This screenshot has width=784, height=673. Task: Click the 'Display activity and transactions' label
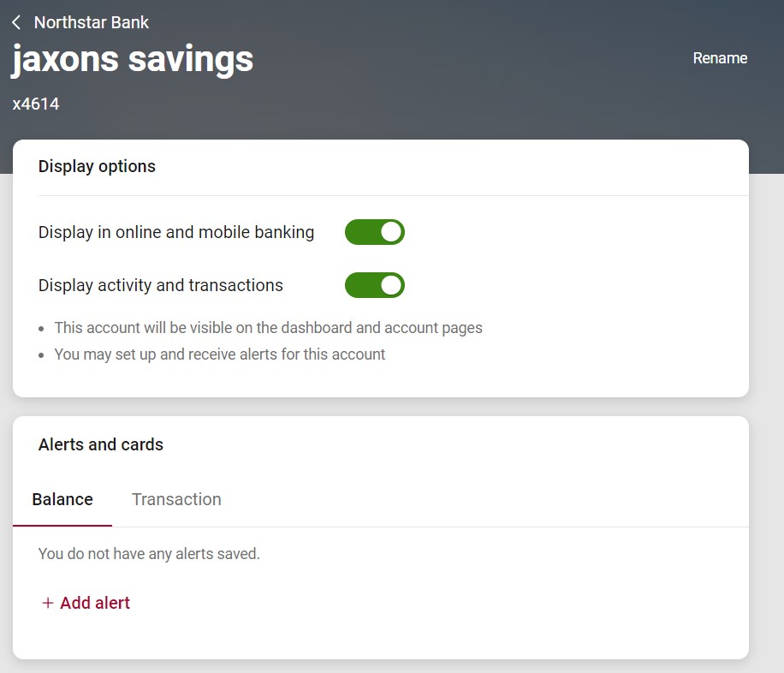click(x=161, y=285)
